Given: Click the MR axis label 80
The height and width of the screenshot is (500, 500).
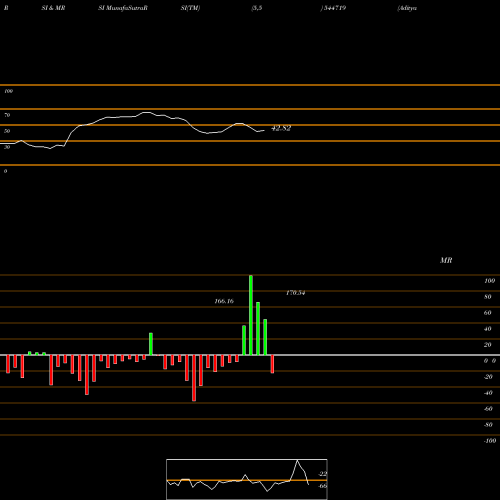Looking at the screenshot, I should pos(488,297).
